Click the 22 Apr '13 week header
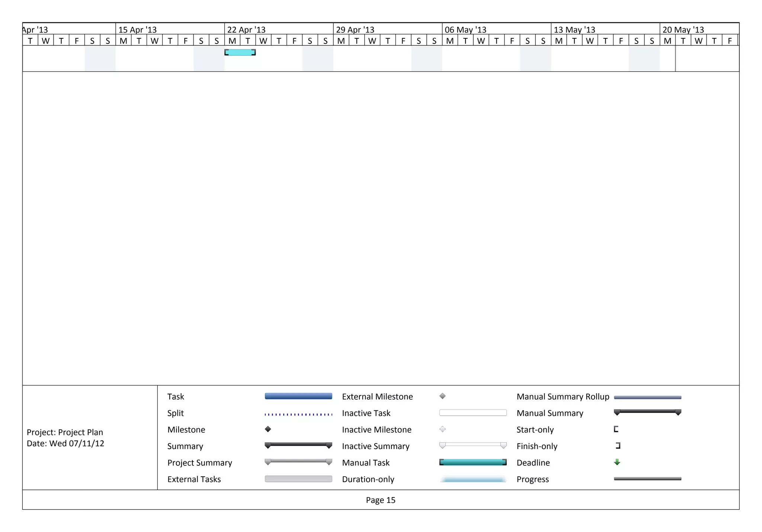This screenshot has width=762, height=532. 246,29
